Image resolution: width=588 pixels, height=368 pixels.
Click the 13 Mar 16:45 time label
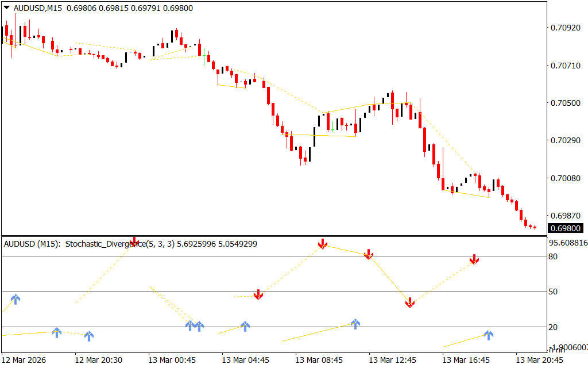(x=465, y=360)
